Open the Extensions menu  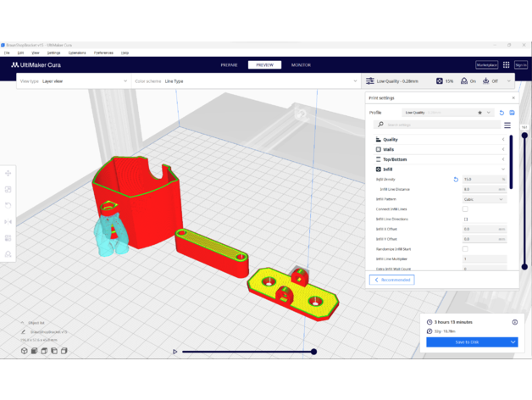(76, 53)
